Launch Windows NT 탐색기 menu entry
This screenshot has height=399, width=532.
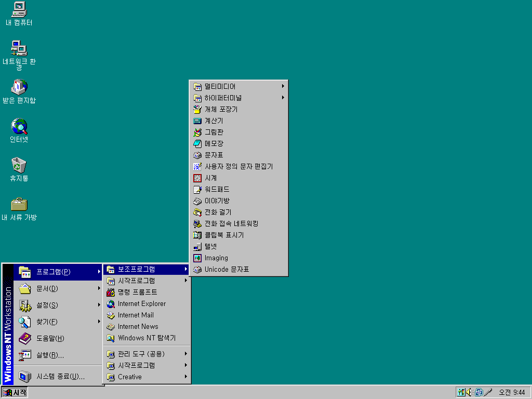(147, 338)
